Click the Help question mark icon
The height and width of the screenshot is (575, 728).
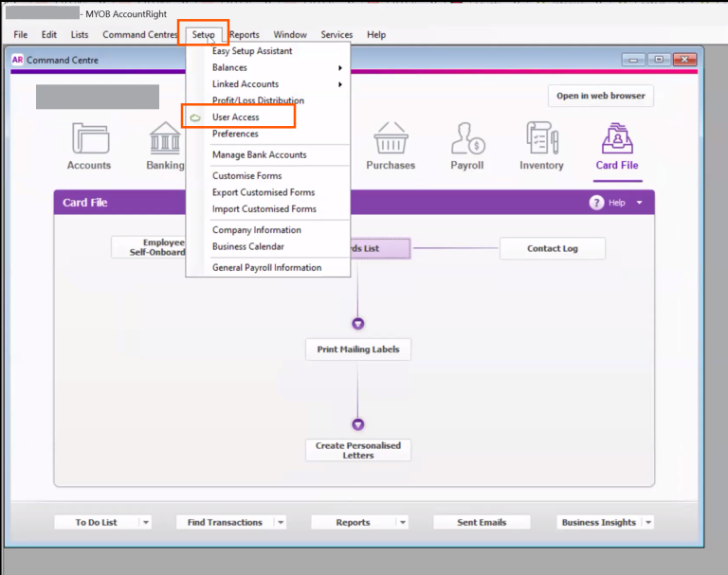[596, 203]
